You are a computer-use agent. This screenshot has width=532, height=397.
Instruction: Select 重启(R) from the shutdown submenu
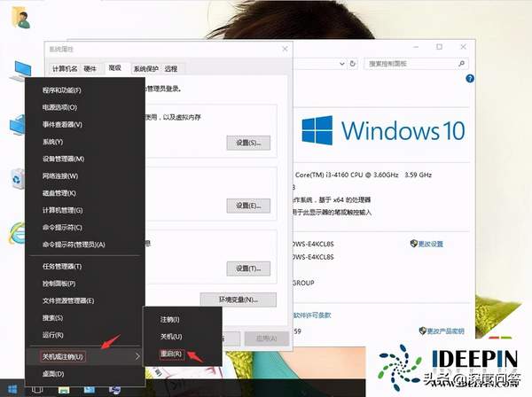(x=171, y=354)
